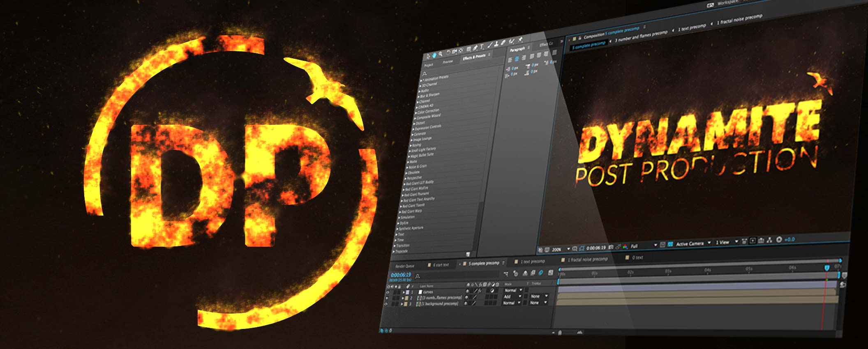Switch to the Preview panel tab
This screenshot has height=349, width=868.
click(448, 62)
